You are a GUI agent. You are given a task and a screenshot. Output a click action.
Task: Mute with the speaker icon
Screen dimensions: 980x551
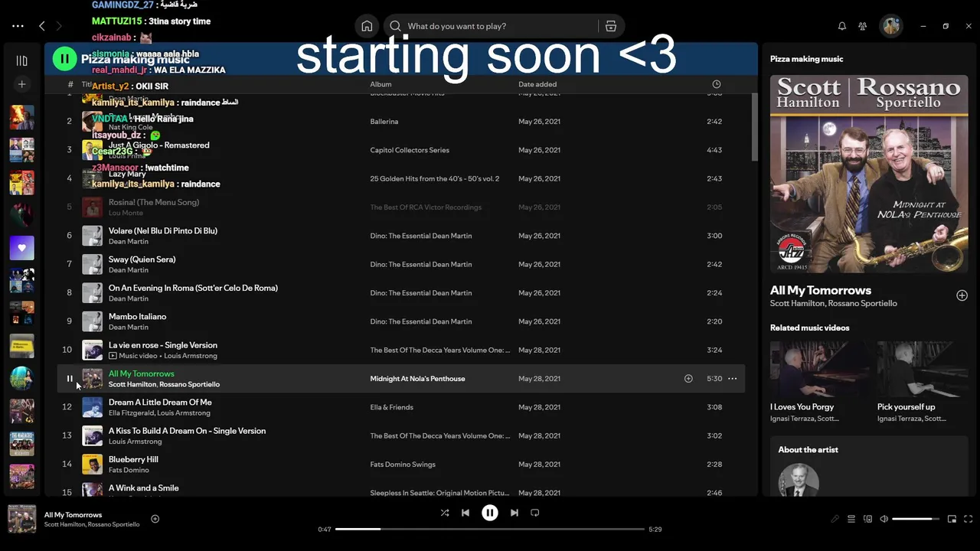pos(884,519)
